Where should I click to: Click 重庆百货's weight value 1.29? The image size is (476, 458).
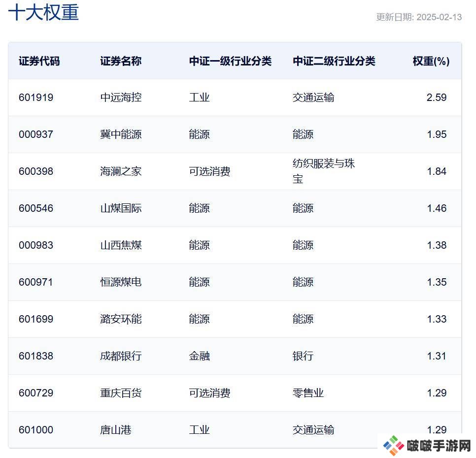437,393
